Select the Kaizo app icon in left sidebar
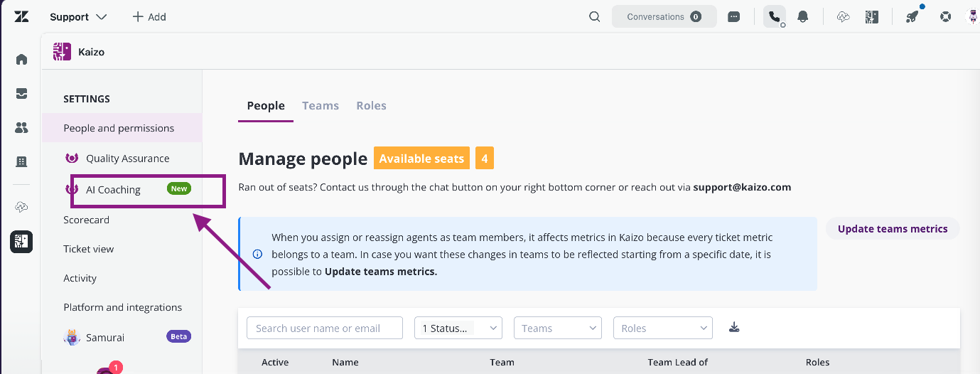Screen dimensions: 980x374 point(21,242)
